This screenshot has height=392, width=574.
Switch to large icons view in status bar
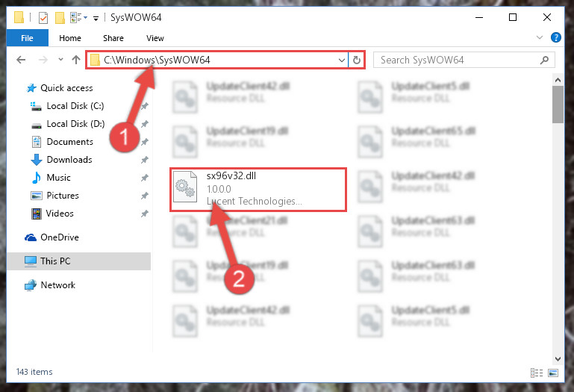(x=553, y=373)
